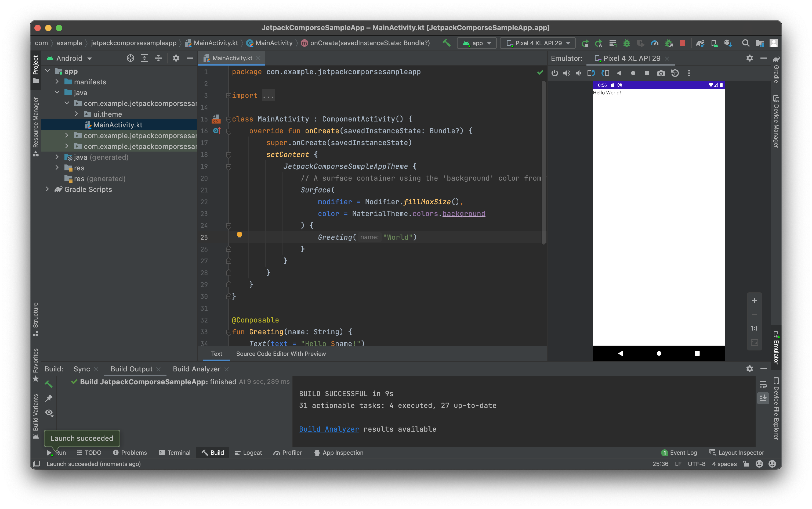Expand the res folder
Viewport: 812px width, 509px height.
pyautogui.click(x=57, y=168)
